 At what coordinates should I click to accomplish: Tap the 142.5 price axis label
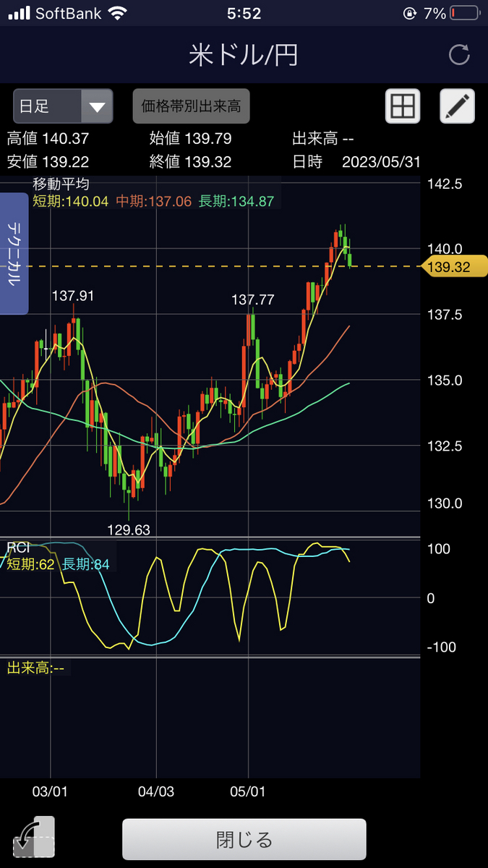445,184
